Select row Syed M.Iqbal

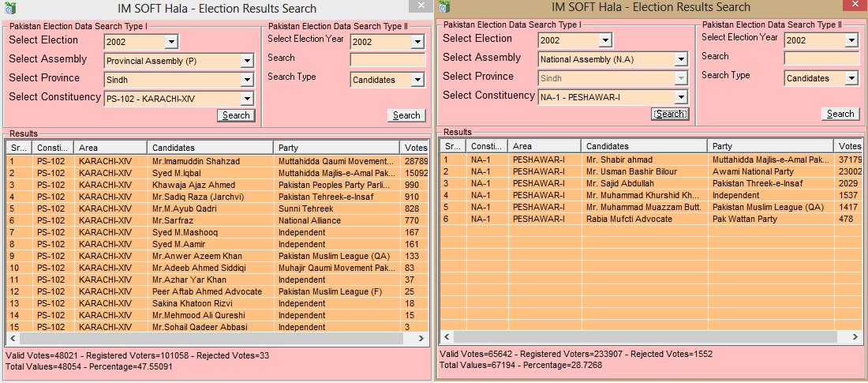[218, 173]
